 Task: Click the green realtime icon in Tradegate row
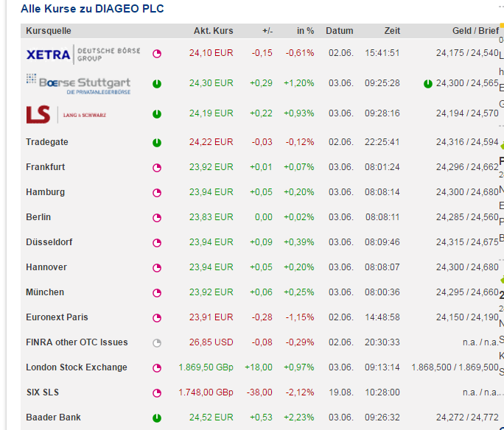157,143
